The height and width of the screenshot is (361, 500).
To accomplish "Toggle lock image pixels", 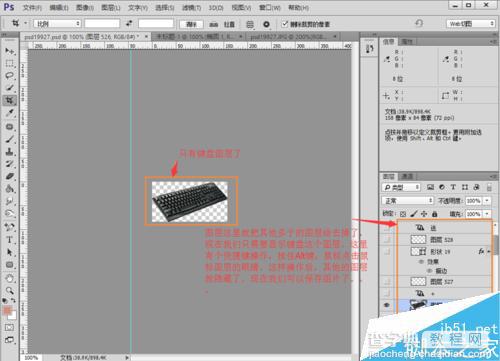I will click(413, 214).
